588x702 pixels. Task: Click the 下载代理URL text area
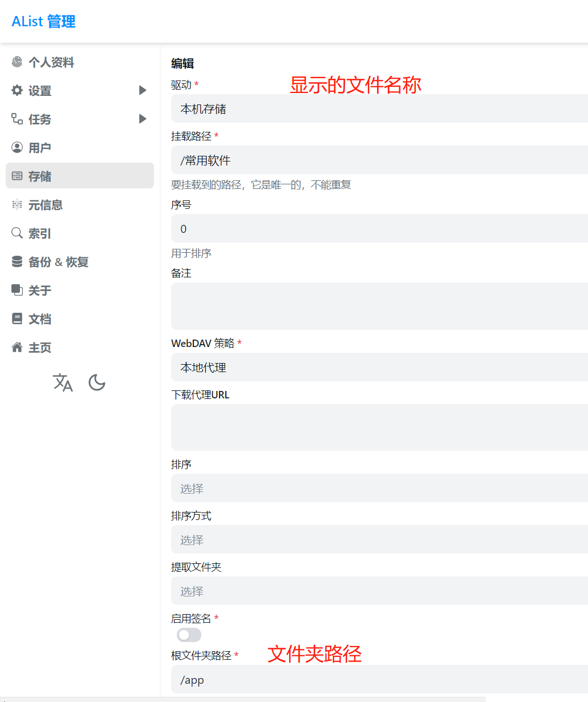[x=379, y=427]
